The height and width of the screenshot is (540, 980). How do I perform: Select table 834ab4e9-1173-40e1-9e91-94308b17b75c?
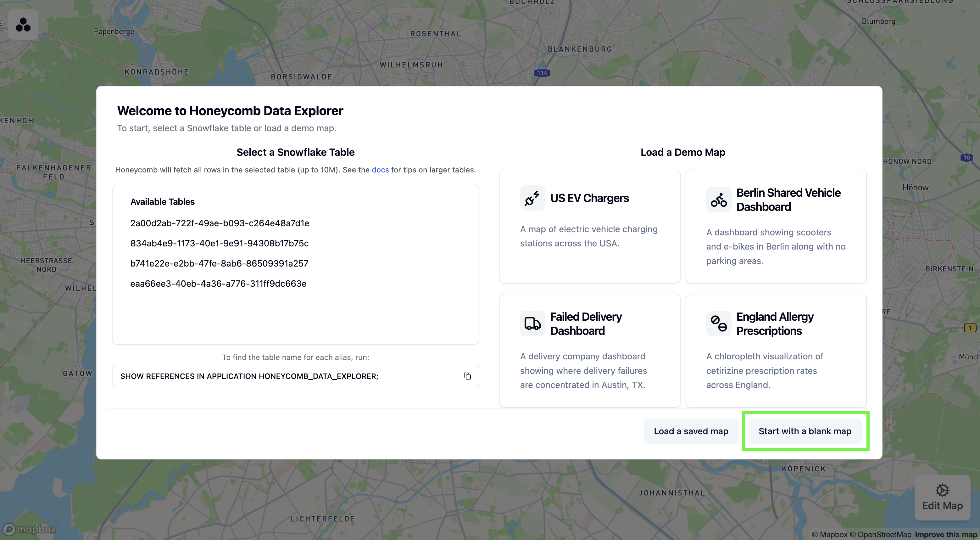220,244
